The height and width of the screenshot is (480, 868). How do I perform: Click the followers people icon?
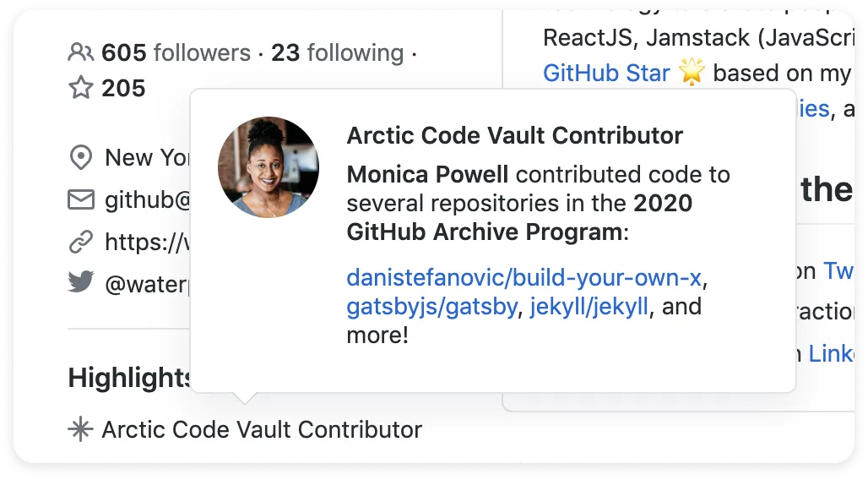81,52
